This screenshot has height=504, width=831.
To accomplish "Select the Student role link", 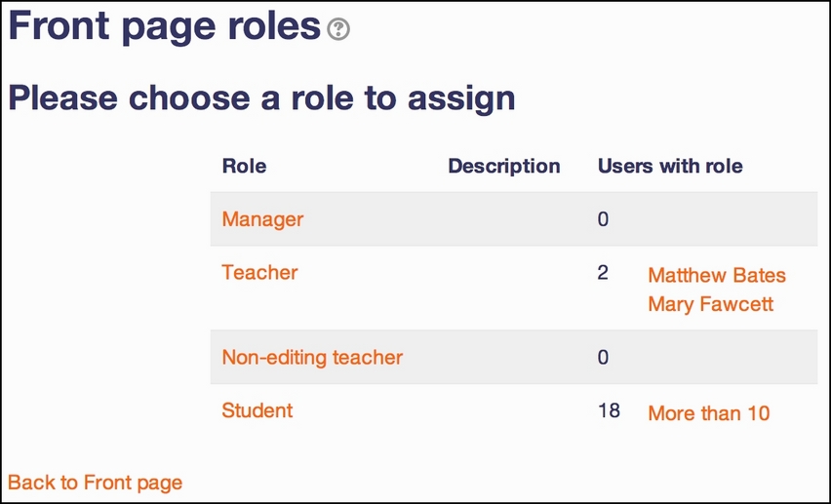I will (x=257, y=410).
